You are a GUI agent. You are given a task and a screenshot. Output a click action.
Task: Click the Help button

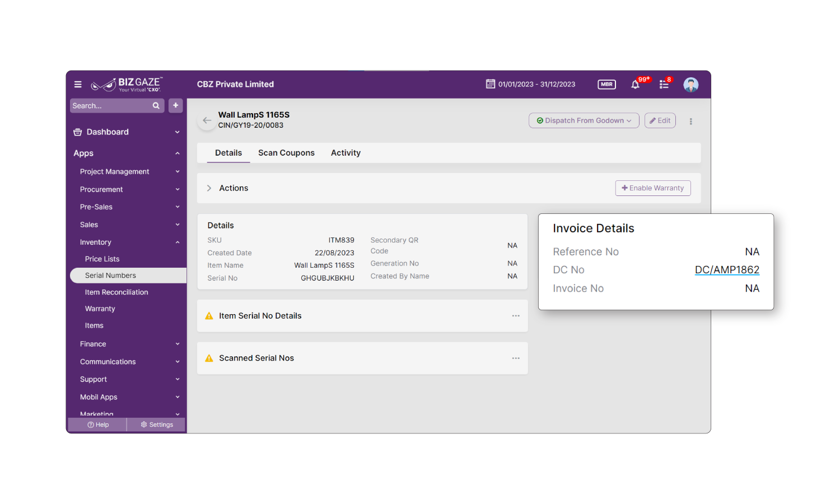pyautogui.click(x=97, y=425)
